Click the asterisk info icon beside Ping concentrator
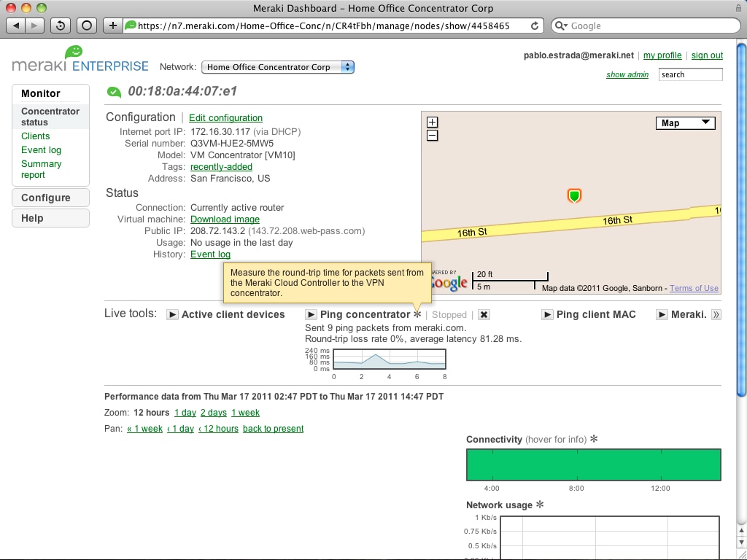 [417, 314]
